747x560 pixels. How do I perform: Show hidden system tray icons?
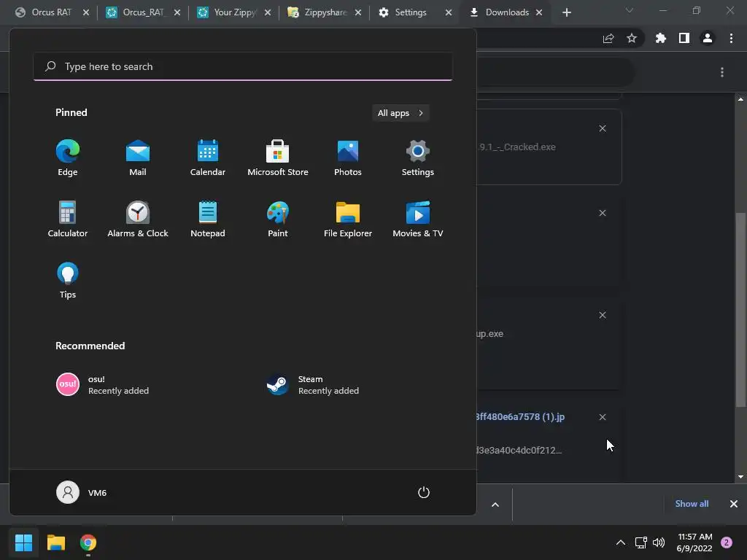pyautogui.click(x=620, y=542)
